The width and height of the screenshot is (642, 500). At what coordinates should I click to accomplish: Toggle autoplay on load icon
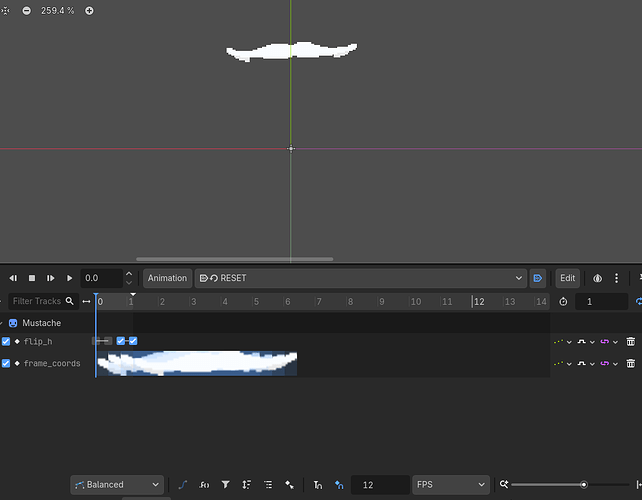538,278
